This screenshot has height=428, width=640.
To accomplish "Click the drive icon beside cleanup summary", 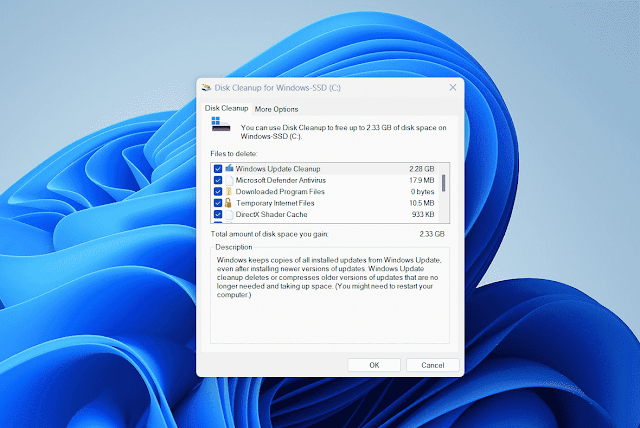I will [221, 124].
